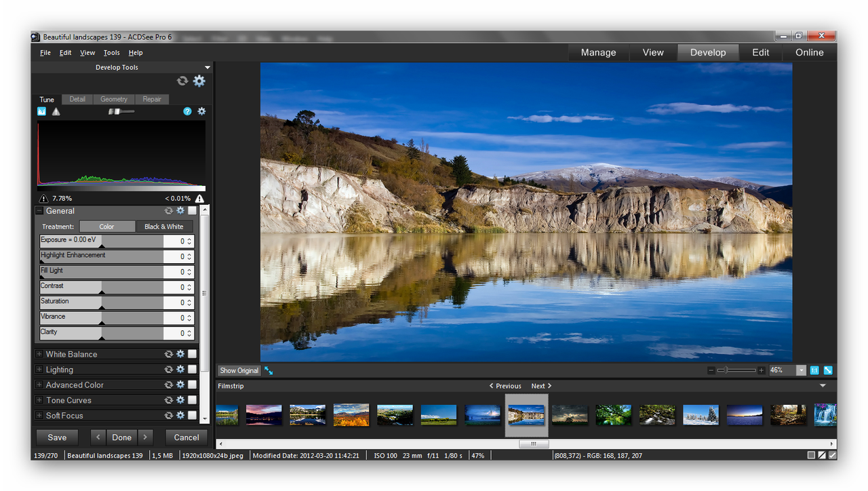Reset the White Balance group

168,354
